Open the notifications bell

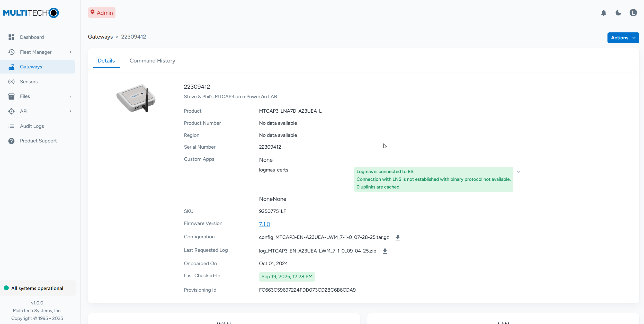tap(604, 13)
